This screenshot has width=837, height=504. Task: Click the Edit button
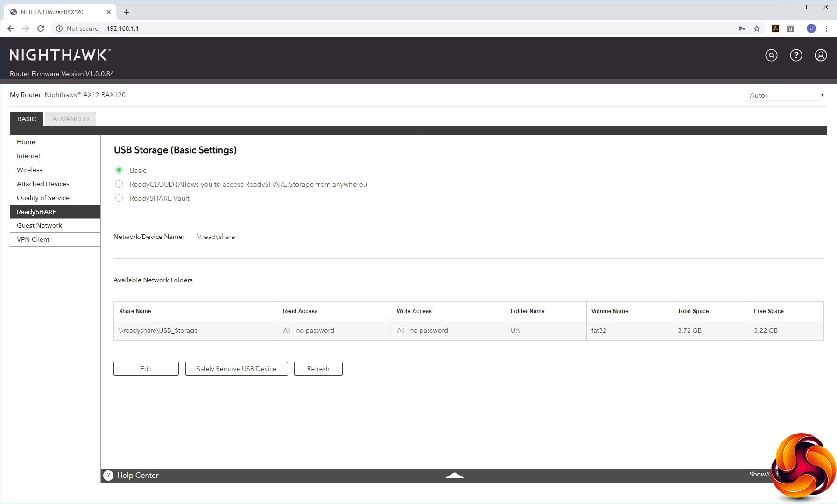tap(146, 369)
